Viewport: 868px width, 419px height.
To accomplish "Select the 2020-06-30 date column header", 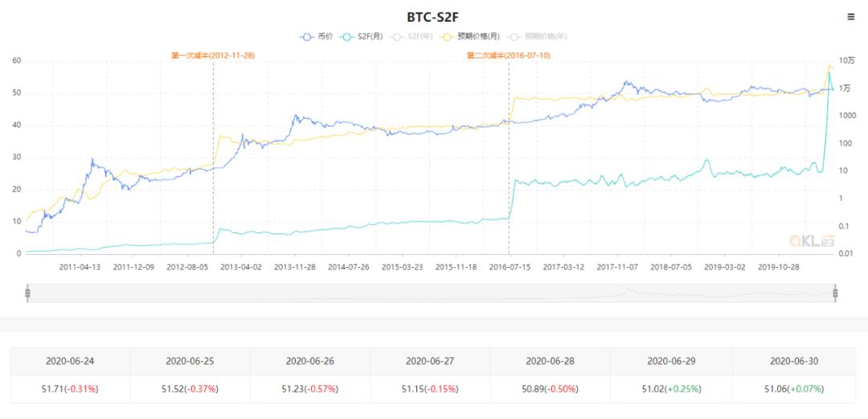I will pyautogui.click(x=793, y=361).
